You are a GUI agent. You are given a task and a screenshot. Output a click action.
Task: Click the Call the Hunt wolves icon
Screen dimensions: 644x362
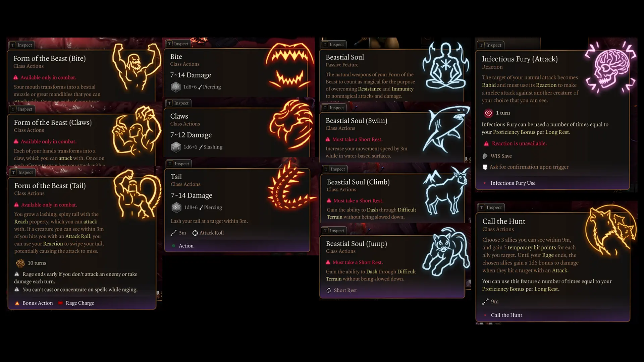(x=610, y=231)
